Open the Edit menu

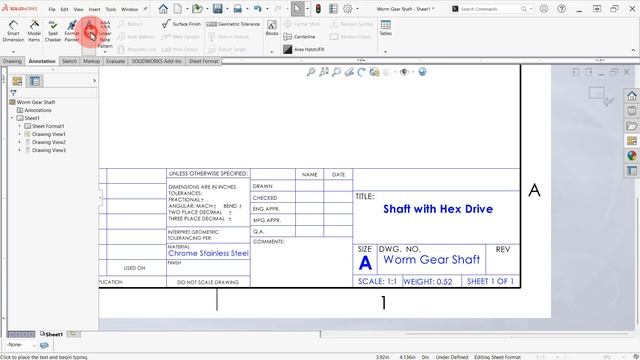(x=64, y=9)
